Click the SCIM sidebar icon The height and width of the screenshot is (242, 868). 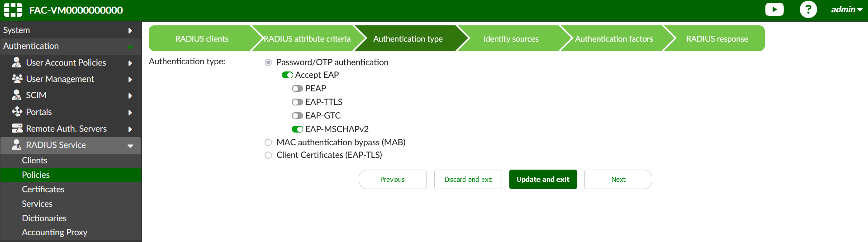[x=17, y=95]
